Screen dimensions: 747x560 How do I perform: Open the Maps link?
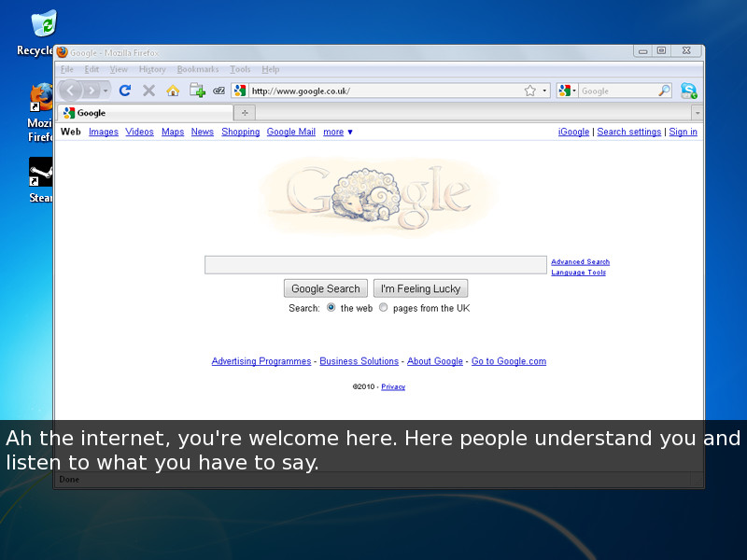tap(173, 132)
